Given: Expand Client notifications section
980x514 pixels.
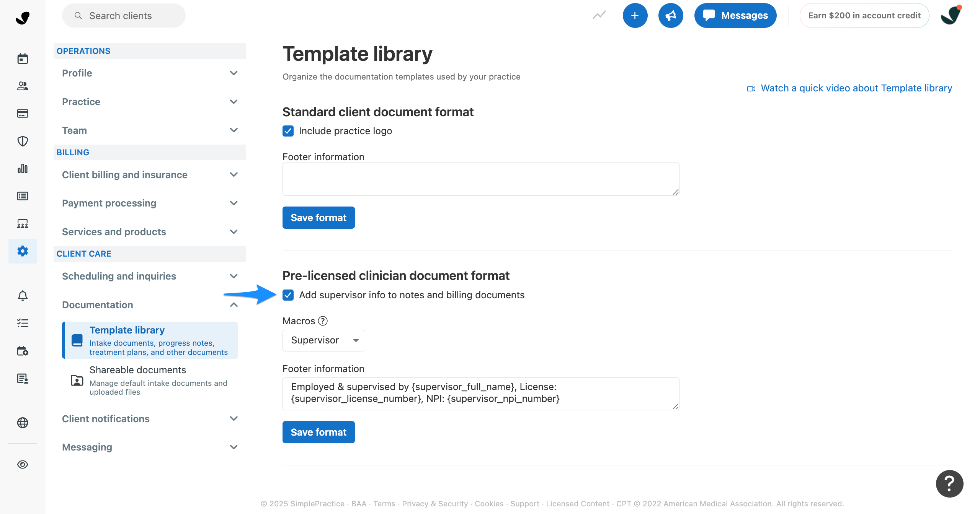Looking at the screenshot, I should coord(150,419).
